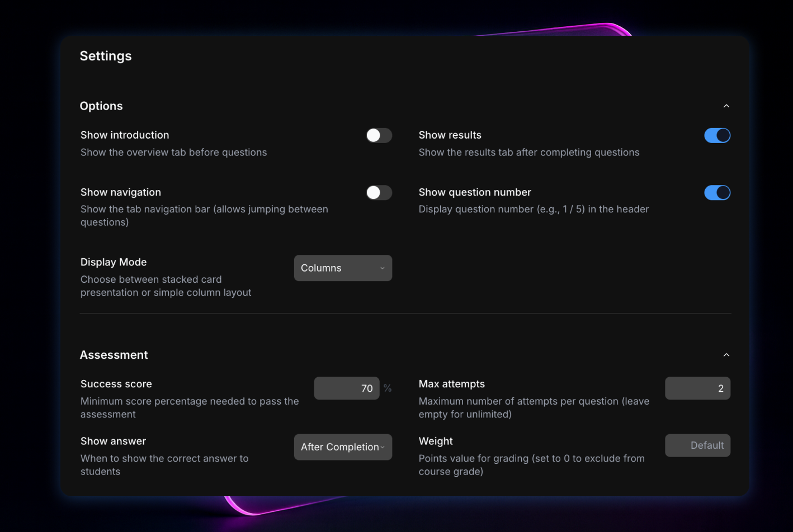793x532 pixels.
Task: Click the Settings panel title
Action: pyautogui.click(x=106, y=56)
